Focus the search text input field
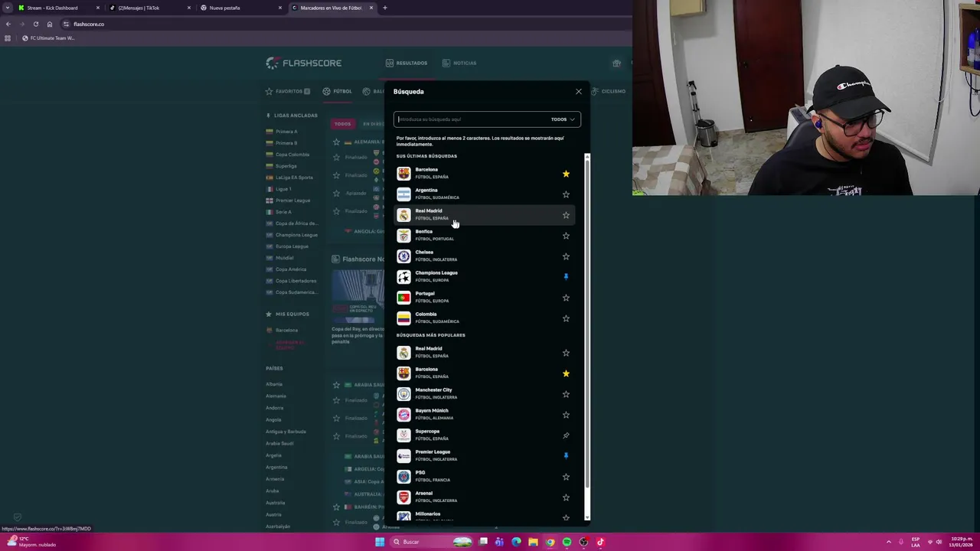Screen dimensions: 980x551 pos(471,119)
